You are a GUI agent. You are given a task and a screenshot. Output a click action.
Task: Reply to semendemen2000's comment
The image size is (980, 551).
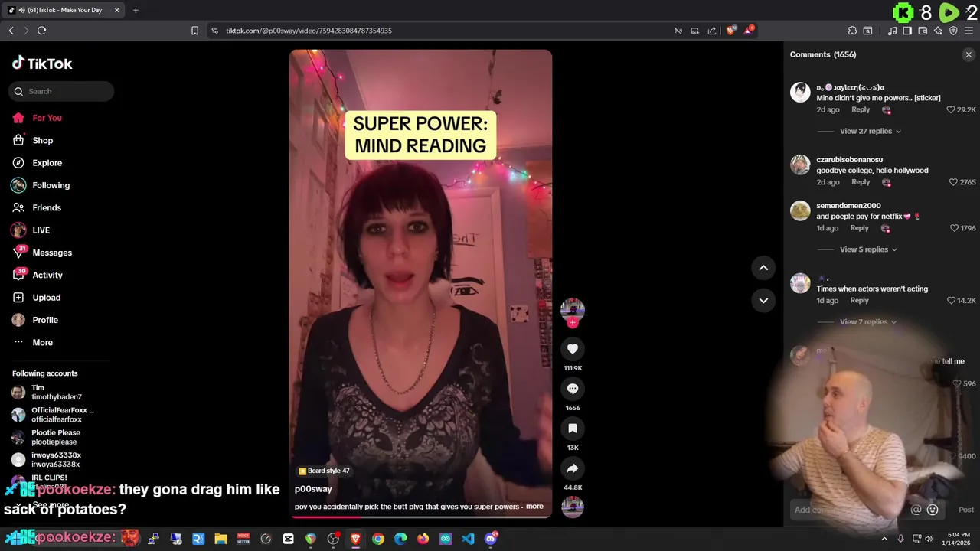pyautogui.click(x=859, y=228)
